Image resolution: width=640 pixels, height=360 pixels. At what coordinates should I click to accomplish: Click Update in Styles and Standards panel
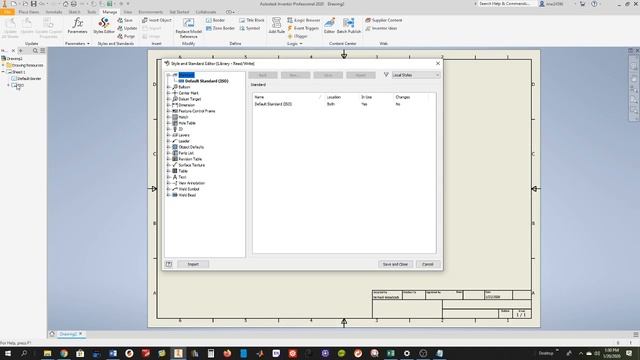tap(127, 28)
